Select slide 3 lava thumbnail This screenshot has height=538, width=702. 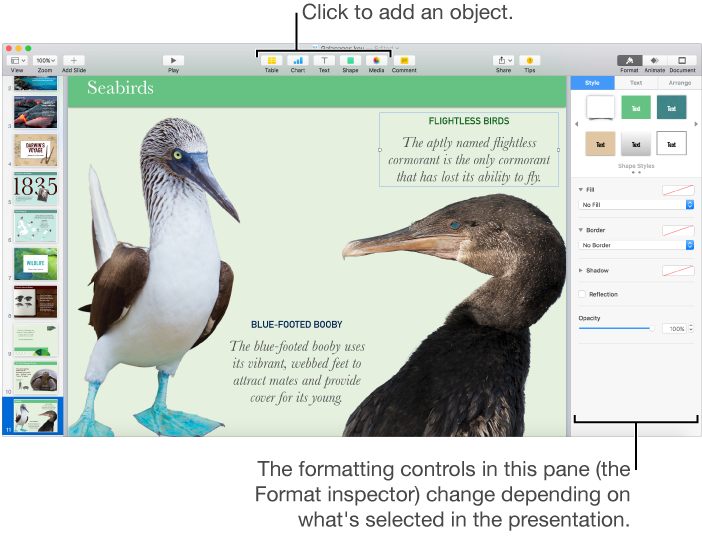pyautogui.click(x=35, y=112)
